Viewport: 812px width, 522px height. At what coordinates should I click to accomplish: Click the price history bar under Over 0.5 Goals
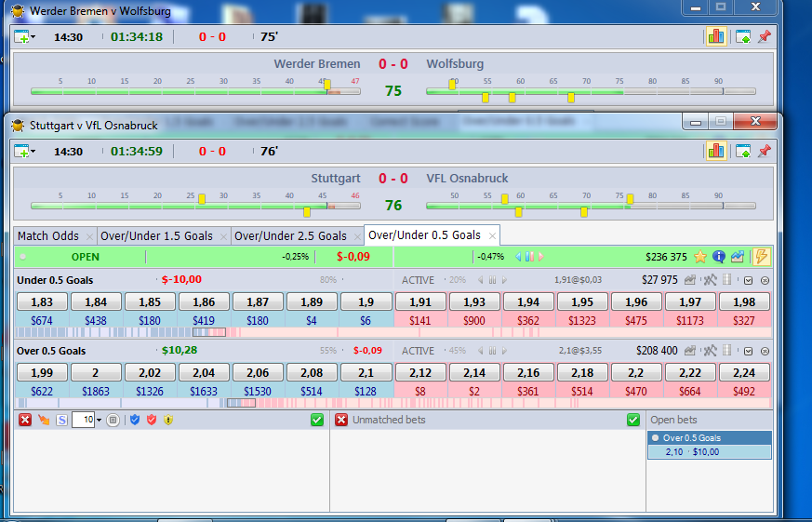coord(393,402)
